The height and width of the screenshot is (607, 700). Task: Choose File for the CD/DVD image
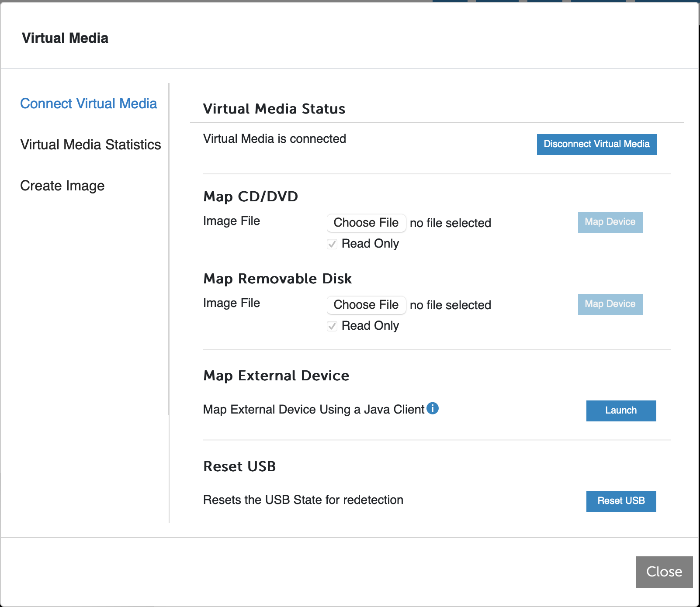(366, 223)
